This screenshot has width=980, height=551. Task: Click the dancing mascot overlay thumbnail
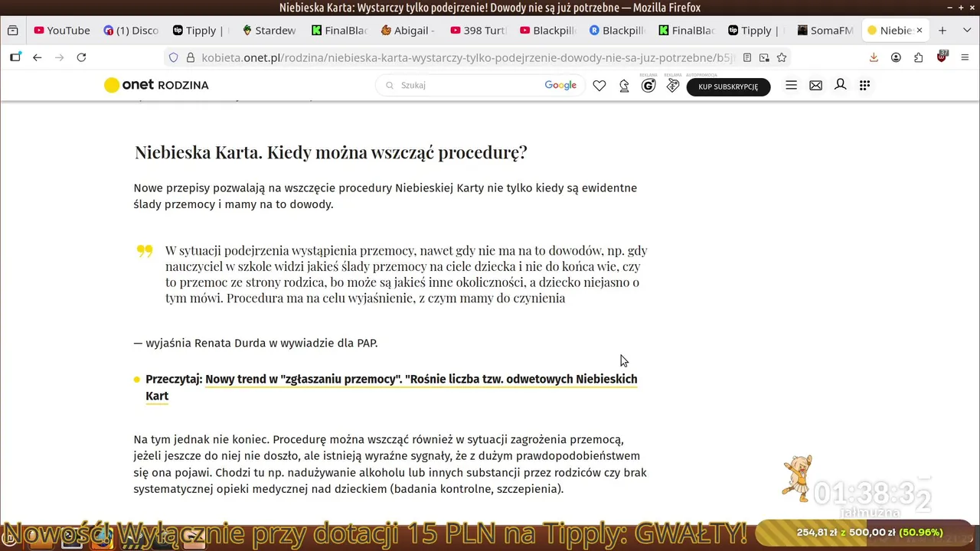click(x=796, y=478)
